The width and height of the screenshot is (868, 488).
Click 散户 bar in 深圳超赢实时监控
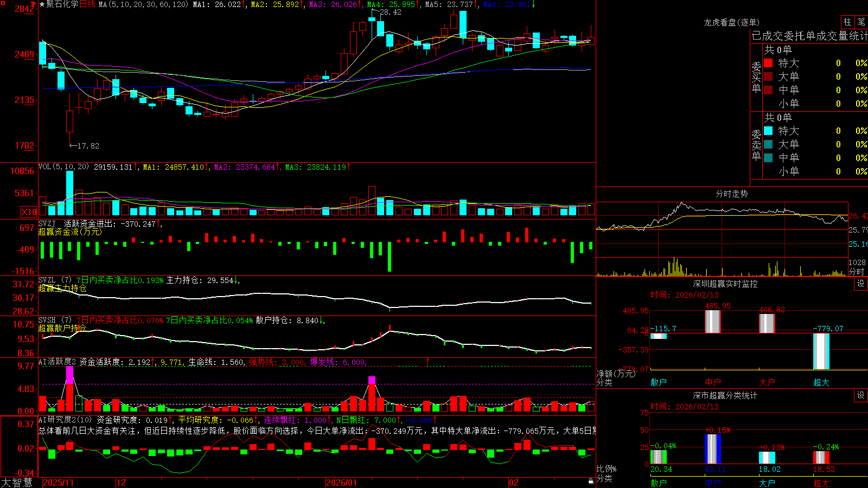(x=659, y=336)
